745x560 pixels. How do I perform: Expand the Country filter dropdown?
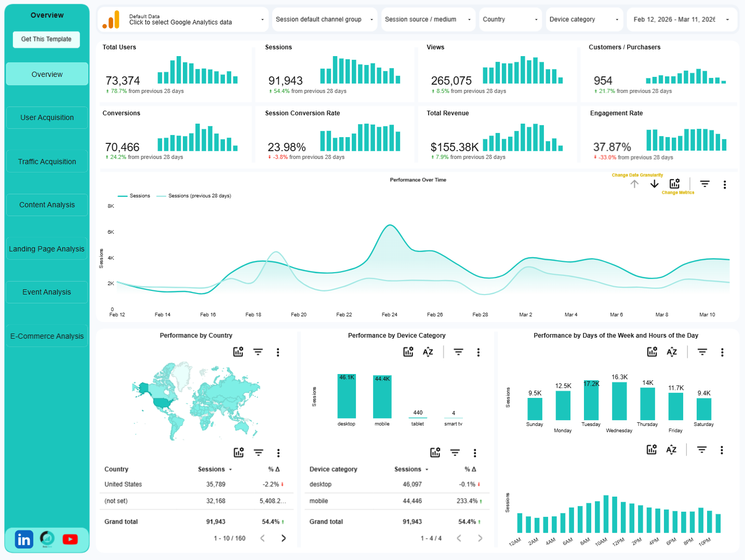pyautogui.click(x=510, y=19)
